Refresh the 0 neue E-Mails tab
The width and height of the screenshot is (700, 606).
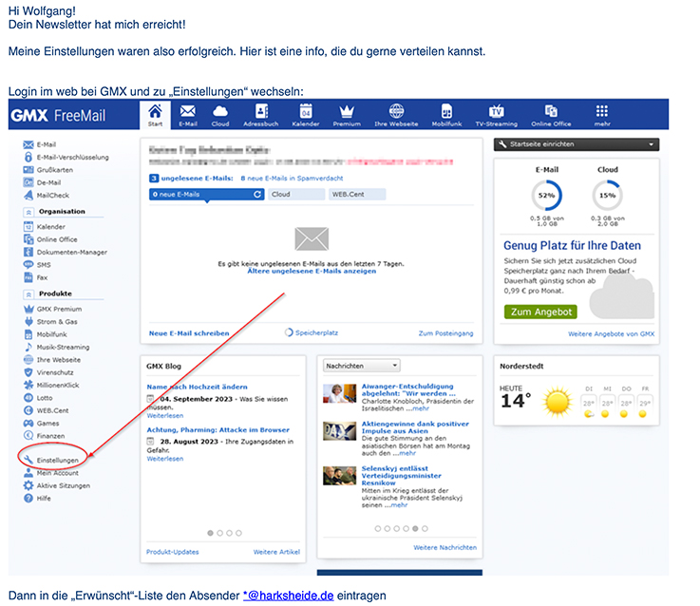click(257, 195)
